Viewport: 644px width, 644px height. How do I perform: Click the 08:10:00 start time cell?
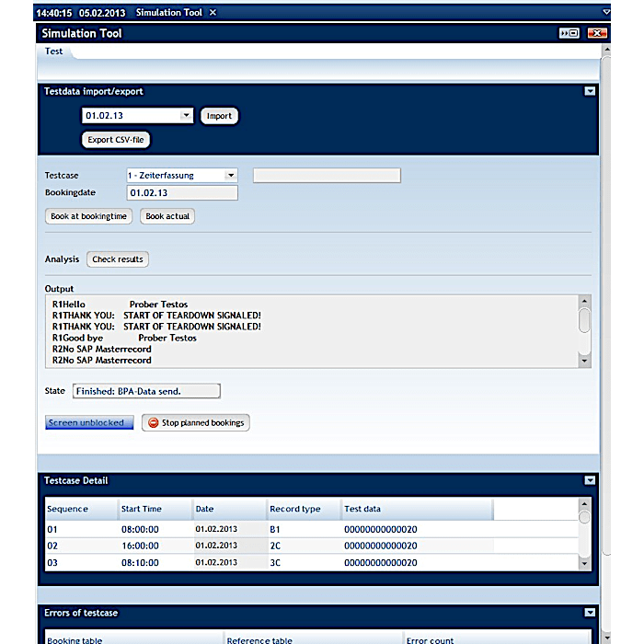[x=140, y=563]
